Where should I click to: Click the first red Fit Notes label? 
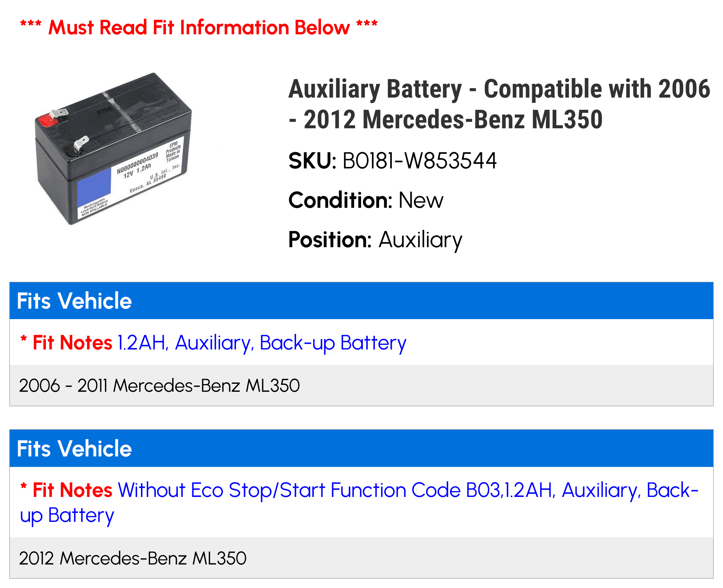72,343
